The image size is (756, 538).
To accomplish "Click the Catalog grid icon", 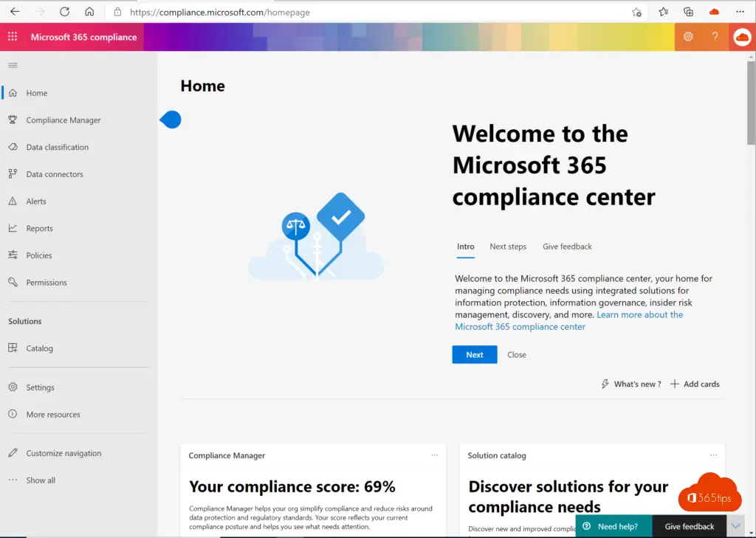I will [13, 348].
